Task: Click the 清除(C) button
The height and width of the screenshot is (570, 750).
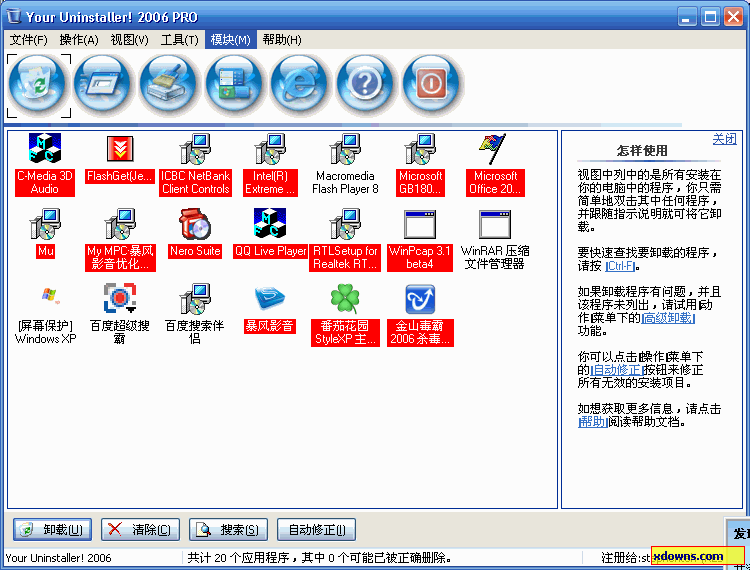Action: (x=140, y=530)
